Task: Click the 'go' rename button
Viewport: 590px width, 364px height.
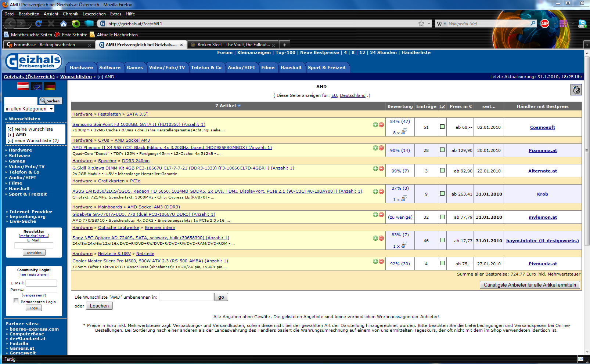Action: 221,297
